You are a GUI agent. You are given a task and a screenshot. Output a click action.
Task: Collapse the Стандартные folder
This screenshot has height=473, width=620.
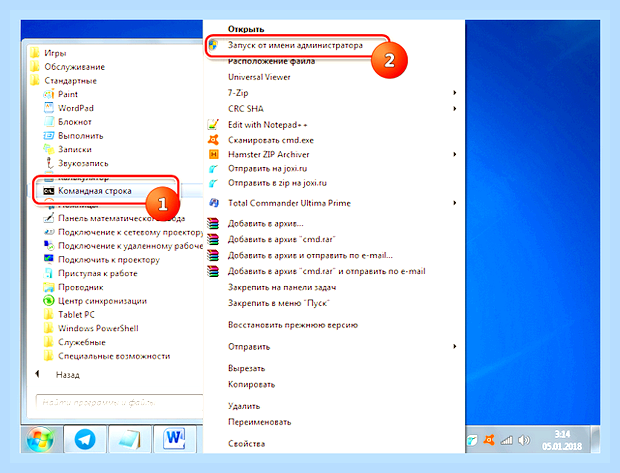tap(64, 81)
